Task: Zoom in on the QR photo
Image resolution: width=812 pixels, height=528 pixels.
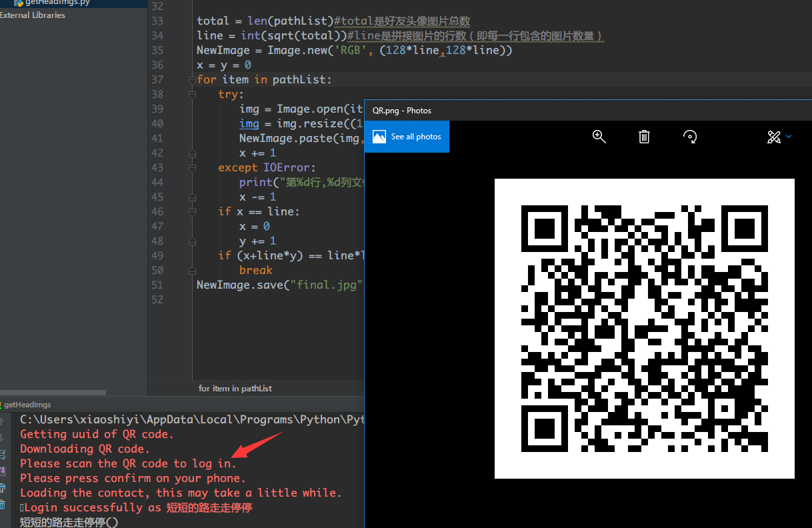Action: [x=599, y=137]
